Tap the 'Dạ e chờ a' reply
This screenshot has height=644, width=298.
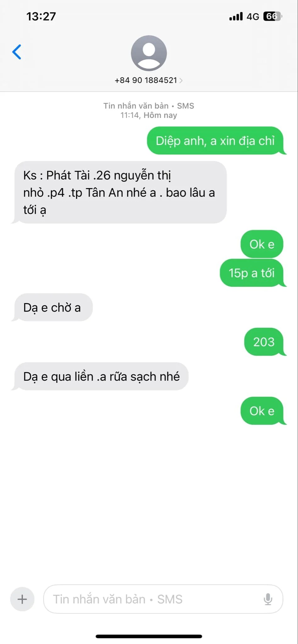pos(53,307)
